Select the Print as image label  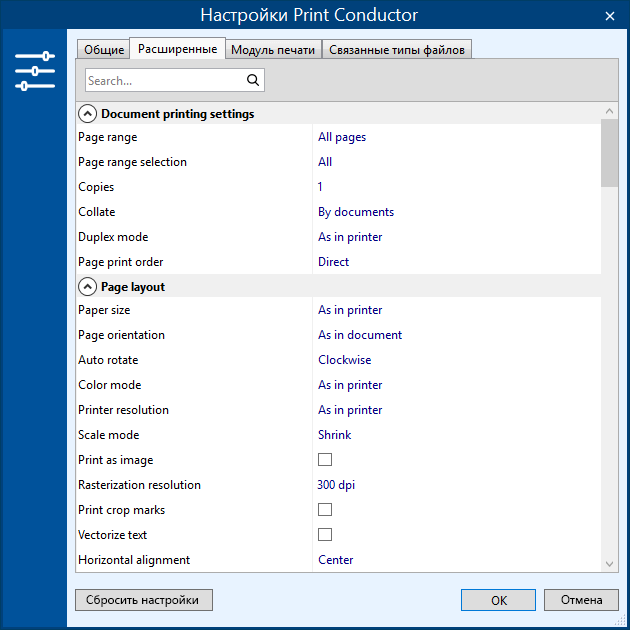(116, 460)
